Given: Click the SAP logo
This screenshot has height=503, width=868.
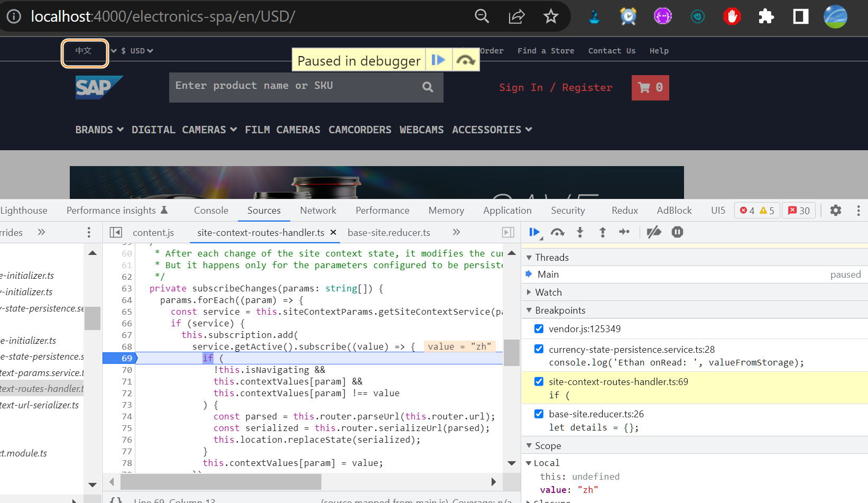Looking at the screenshot, I should 99,87.
